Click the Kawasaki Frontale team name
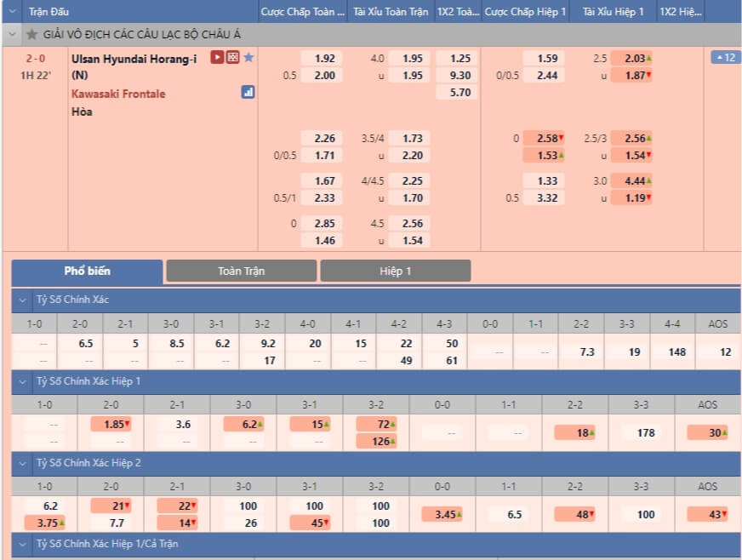 coord(118,94)
